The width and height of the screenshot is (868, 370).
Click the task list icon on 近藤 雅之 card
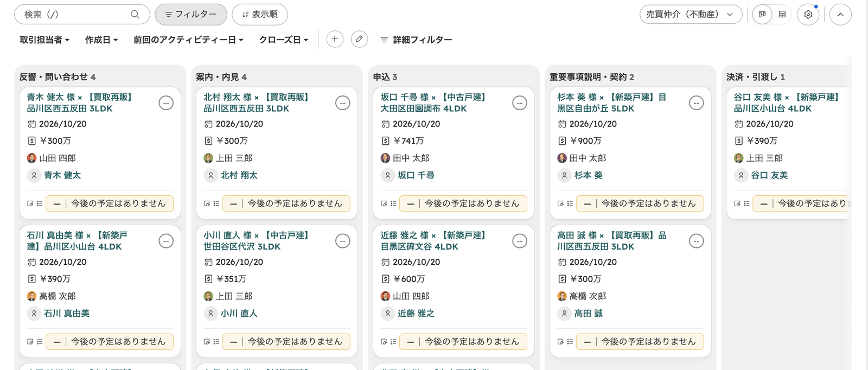tap(393, 342)
